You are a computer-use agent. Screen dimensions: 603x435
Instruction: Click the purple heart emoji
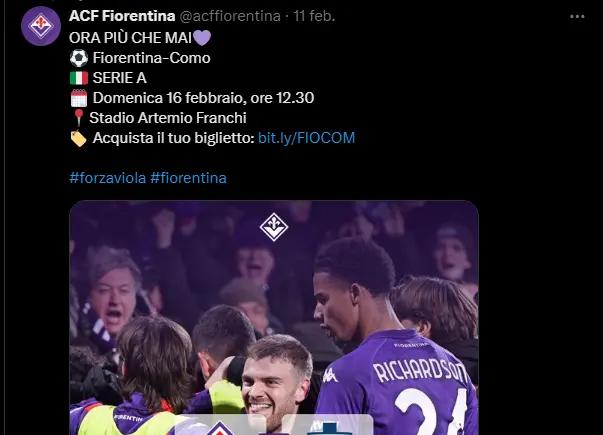click(x=202, y=38)
